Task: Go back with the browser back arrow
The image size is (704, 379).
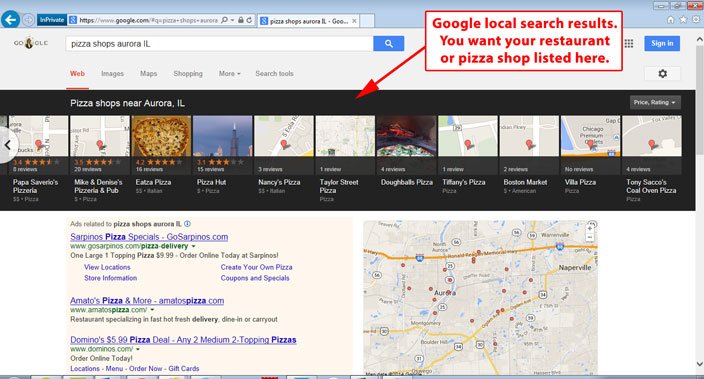Action: (10, 20)
